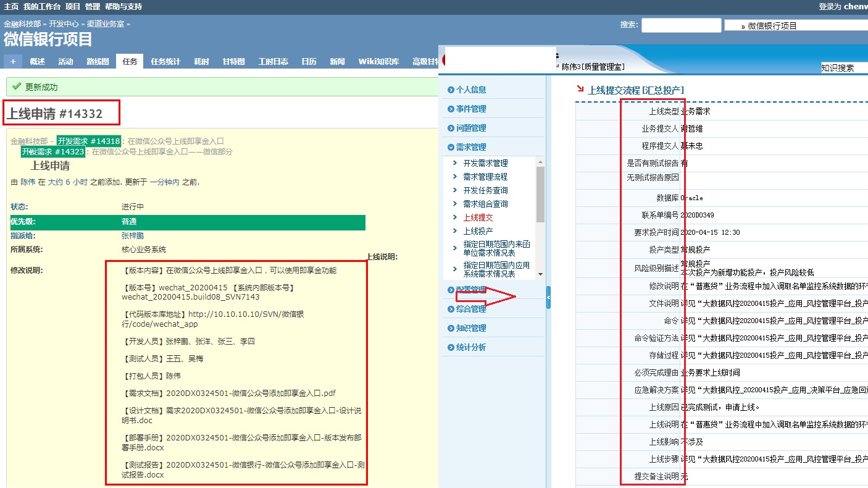Open 帮助与支持 in the top menu

click(x=123, y=7)
